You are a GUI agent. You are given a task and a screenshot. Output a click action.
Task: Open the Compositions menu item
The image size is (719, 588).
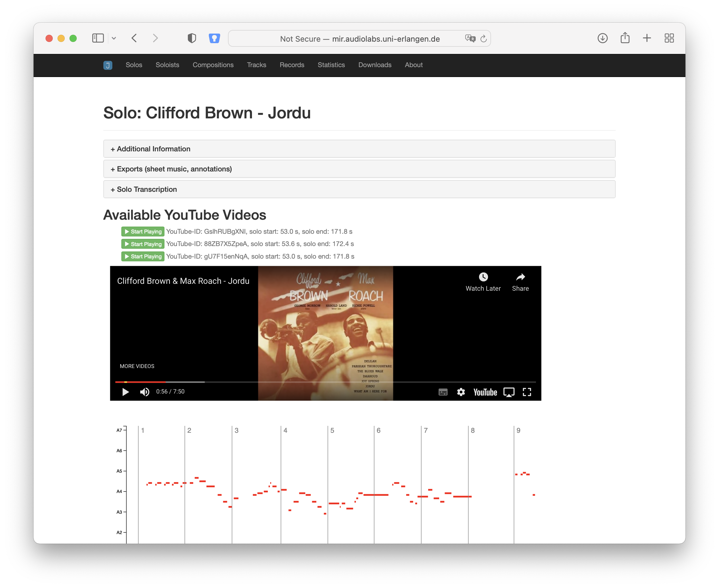213,65
